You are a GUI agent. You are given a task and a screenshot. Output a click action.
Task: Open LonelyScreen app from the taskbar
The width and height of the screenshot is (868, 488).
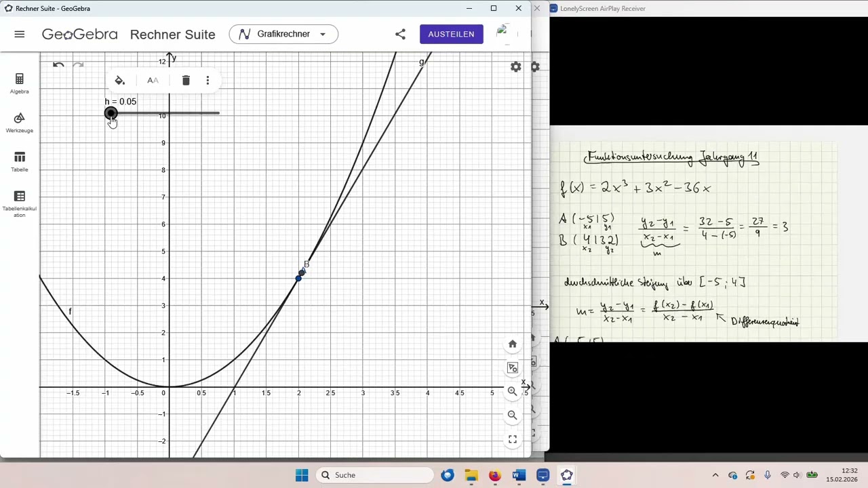click(542, 475)
